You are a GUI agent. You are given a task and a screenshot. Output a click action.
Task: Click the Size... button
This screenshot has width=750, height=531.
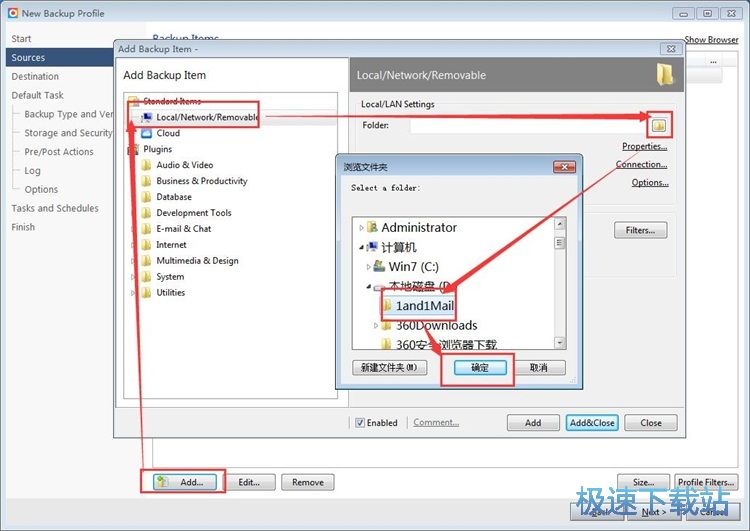643,482
